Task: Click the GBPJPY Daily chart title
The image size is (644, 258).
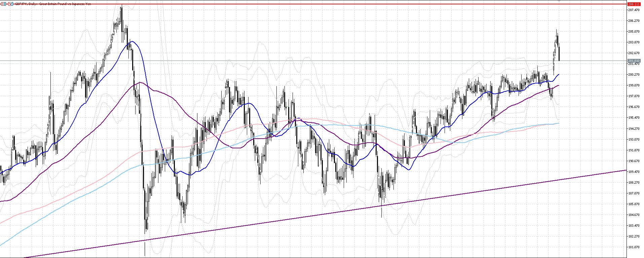Action: click(50, 4)
